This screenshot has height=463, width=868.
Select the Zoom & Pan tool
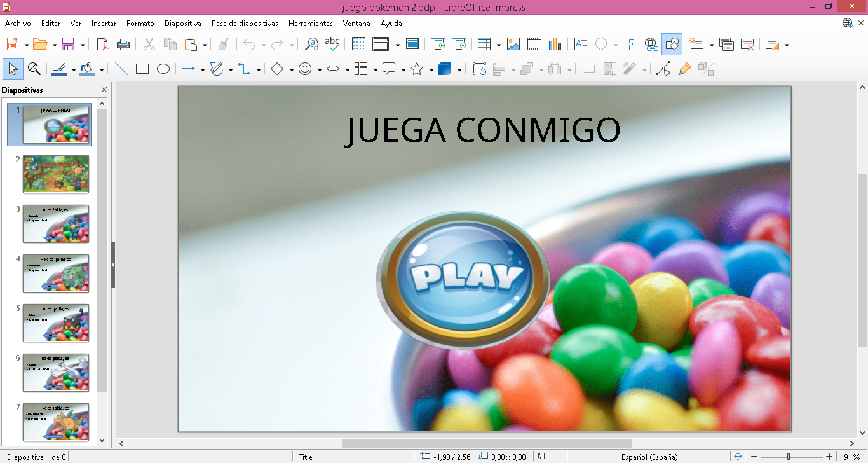[34, 69]
